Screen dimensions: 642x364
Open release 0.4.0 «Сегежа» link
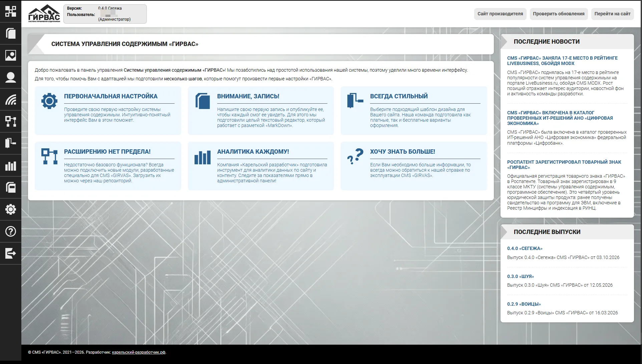click(525, 248)
